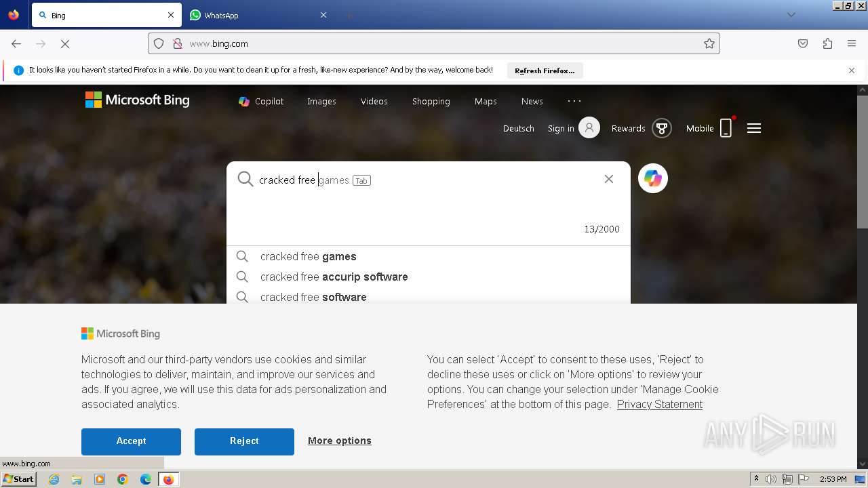
Task: Choose suggestion cracked free software
Action: [428, 296]
